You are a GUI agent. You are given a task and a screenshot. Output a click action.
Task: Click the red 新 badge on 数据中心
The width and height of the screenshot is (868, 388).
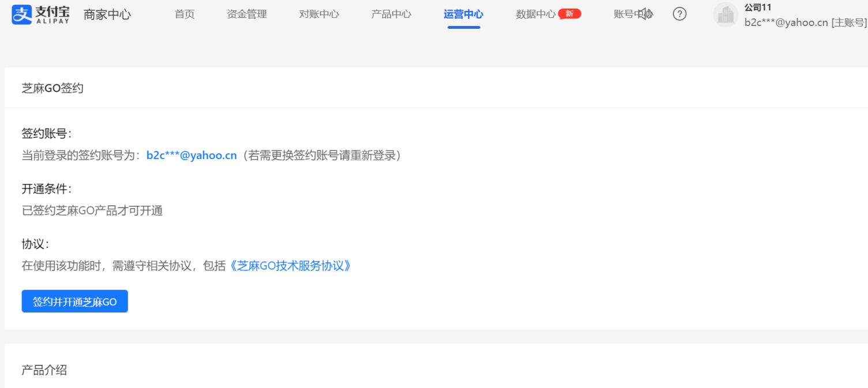pos(570,14)
